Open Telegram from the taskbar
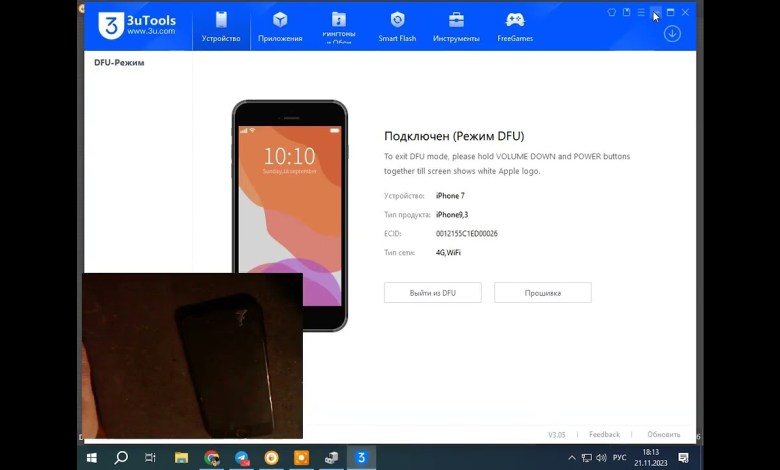 click(x=241, y=458)
